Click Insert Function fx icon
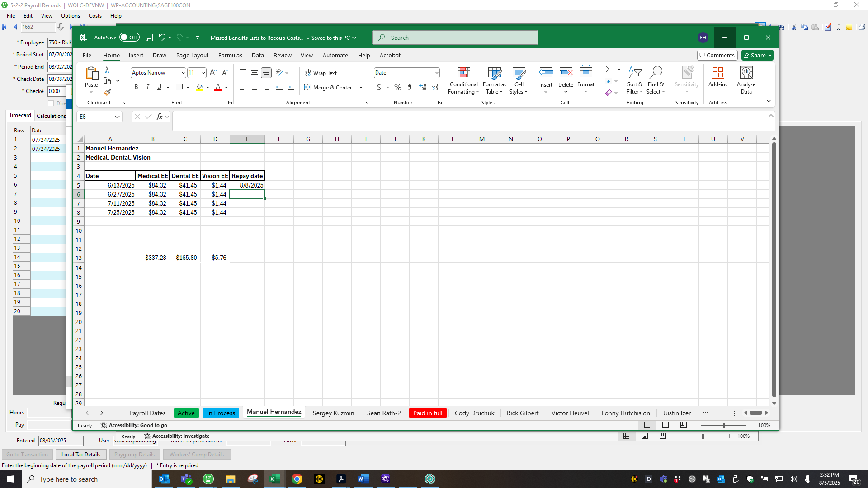This screenshot has width=868, height=488. 159,117
